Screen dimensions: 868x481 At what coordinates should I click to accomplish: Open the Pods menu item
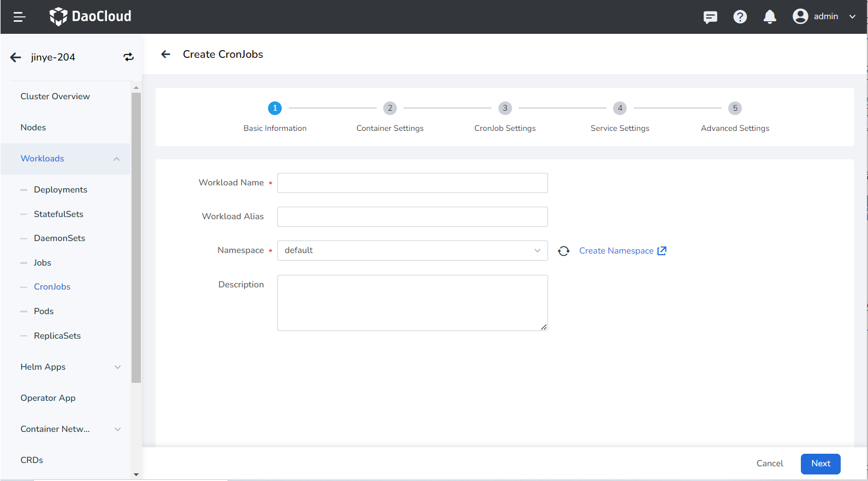point(44,311)
